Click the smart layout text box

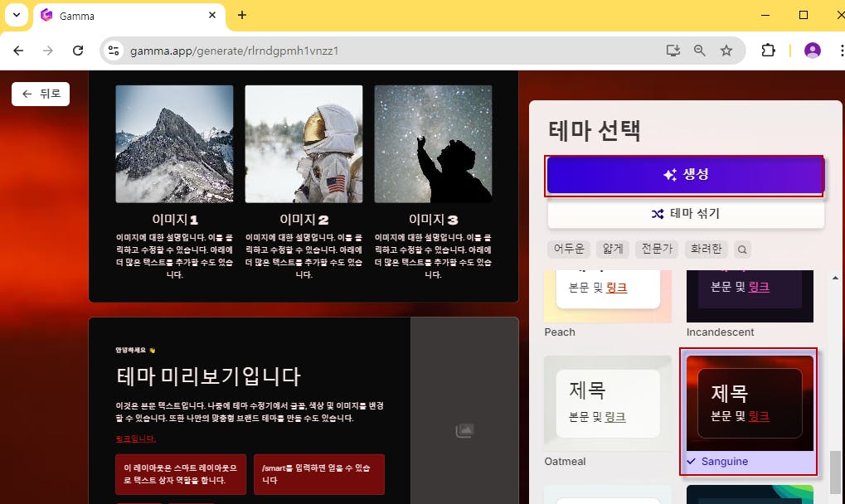[x=181, y=474]
